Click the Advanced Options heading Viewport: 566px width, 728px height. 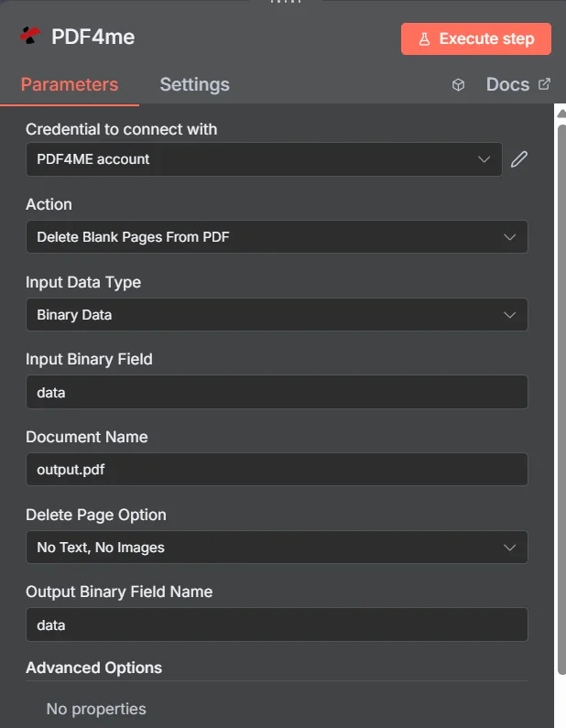tap(93, 668)
